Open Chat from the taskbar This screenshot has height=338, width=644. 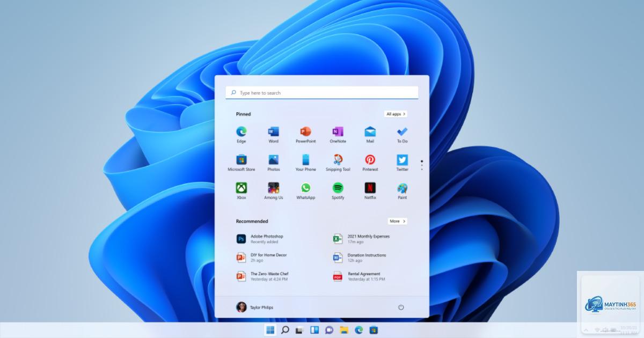tap(329, 330)
